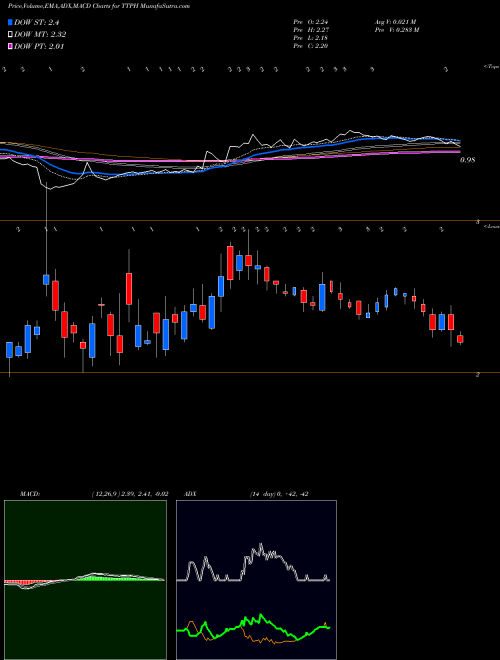Click the green MACD histogram chart panel
The width and height of the screenshot is (500, 660).
pyautogui.click(x=85, y=580)
